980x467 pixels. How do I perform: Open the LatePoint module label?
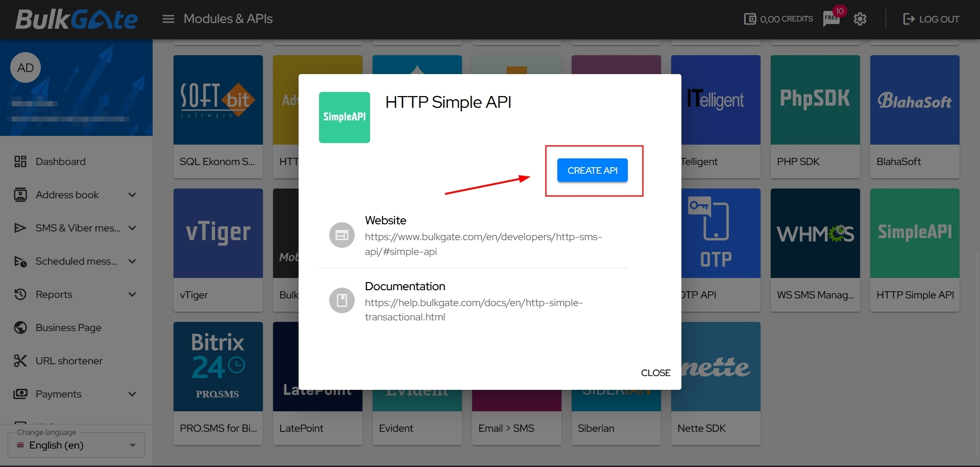click(x=301, y=428)
